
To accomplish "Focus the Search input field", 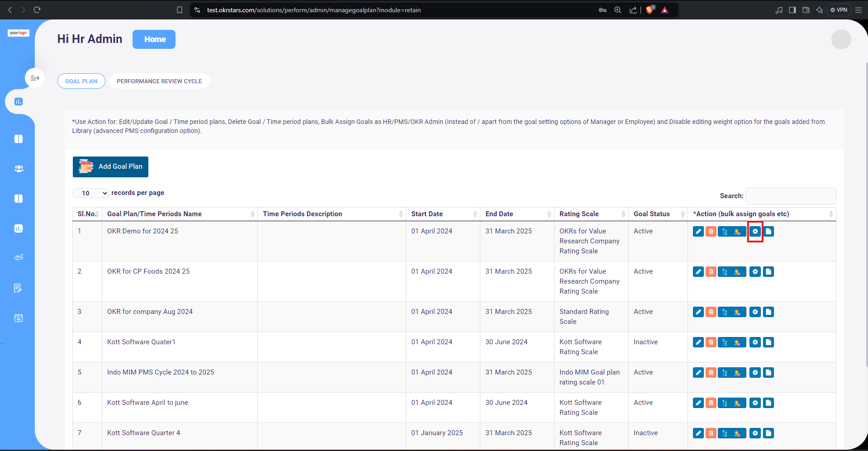I will point(791,196).
